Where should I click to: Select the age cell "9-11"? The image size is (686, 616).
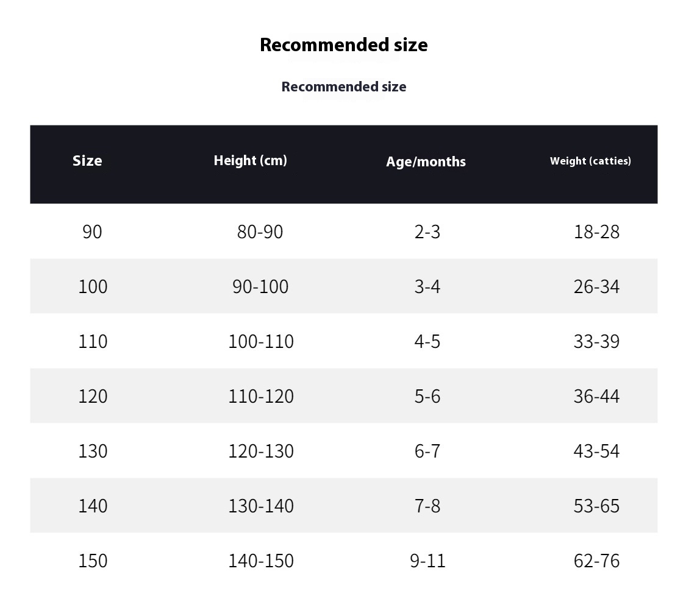pyautogui.click(x=427, y=561)
